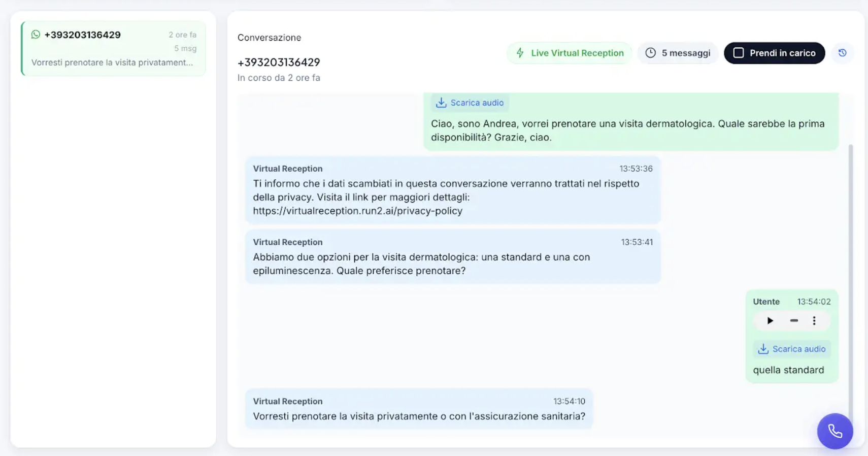Click download icon in top Scarica audio
868x456 pixels.
coord(441,103)
